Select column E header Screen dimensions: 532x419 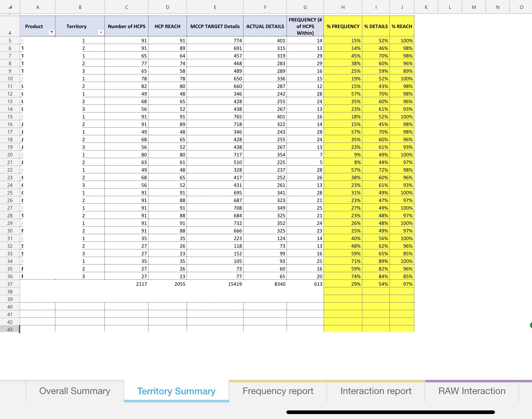(x=215, y=7)
